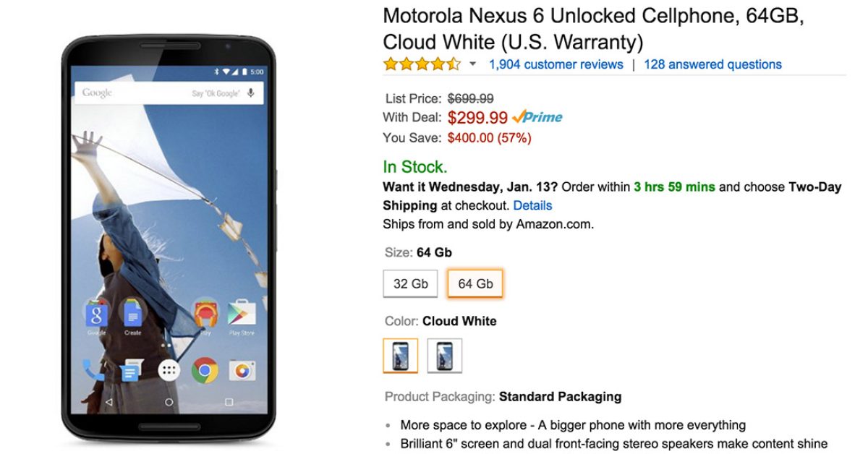Click the shipping Details link

[x=532, y=205]
